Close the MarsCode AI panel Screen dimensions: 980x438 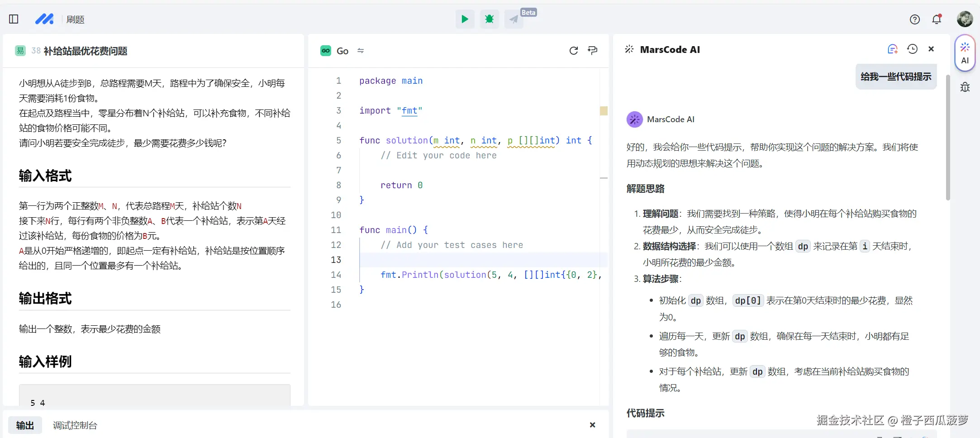tap(931, 49)
